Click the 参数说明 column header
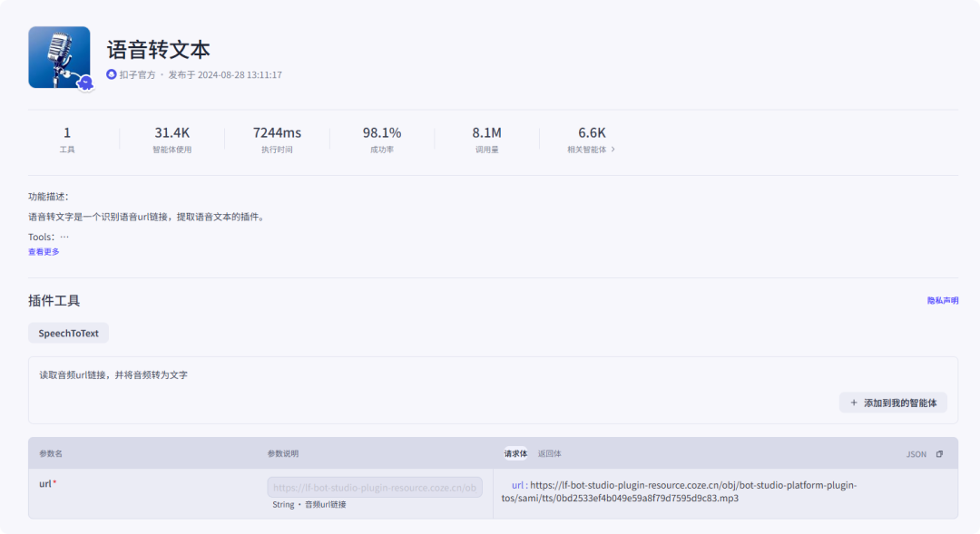Screen dimensions: 980x534 pos(282,453)
